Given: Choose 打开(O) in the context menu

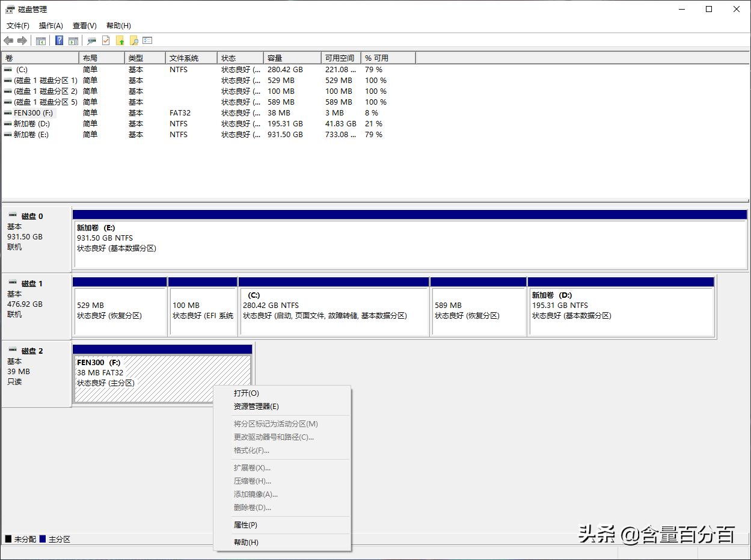Looking at the screenshot, I should coord(282,393).
